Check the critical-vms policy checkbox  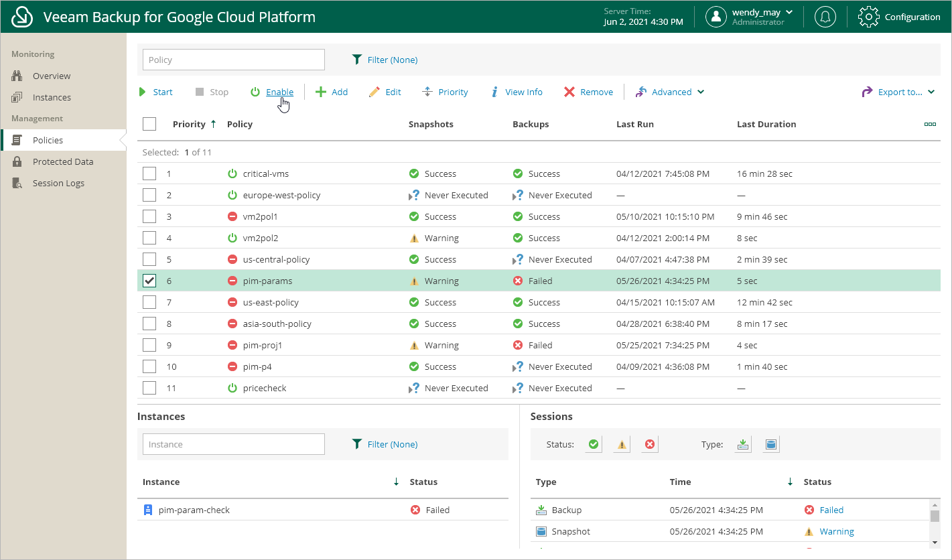(x=149, y=173)
